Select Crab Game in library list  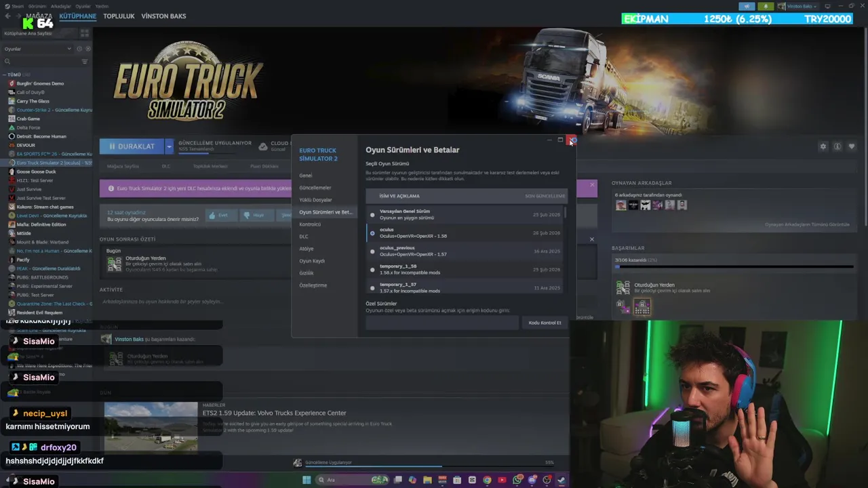tap(28, 119)
